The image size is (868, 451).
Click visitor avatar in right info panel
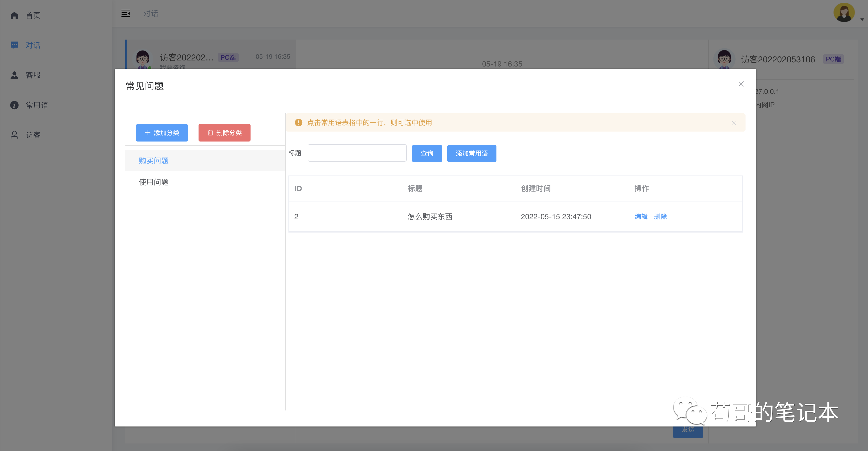click(x=724, y=59)
